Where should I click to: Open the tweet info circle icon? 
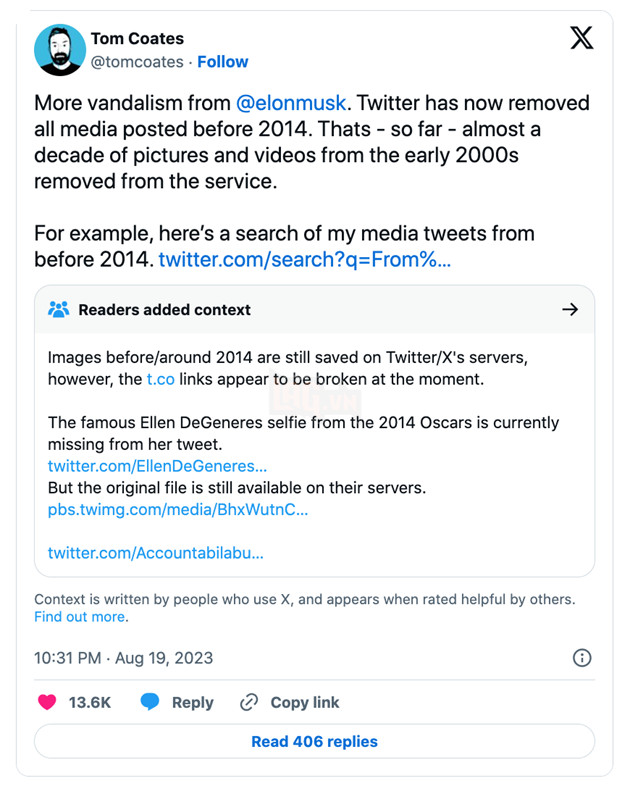(x=581, y=658)
